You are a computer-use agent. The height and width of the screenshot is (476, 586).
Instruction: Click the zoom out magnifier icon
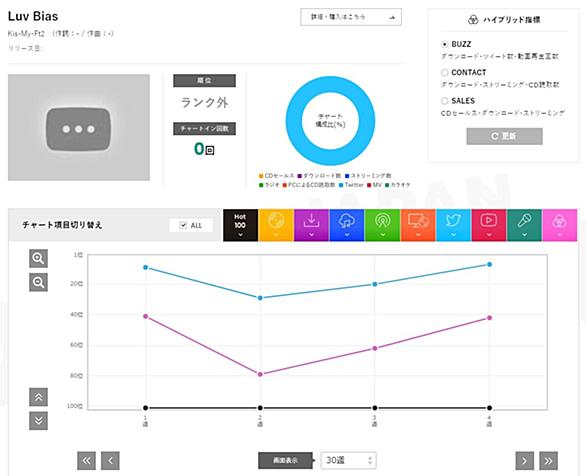(38, 282)
